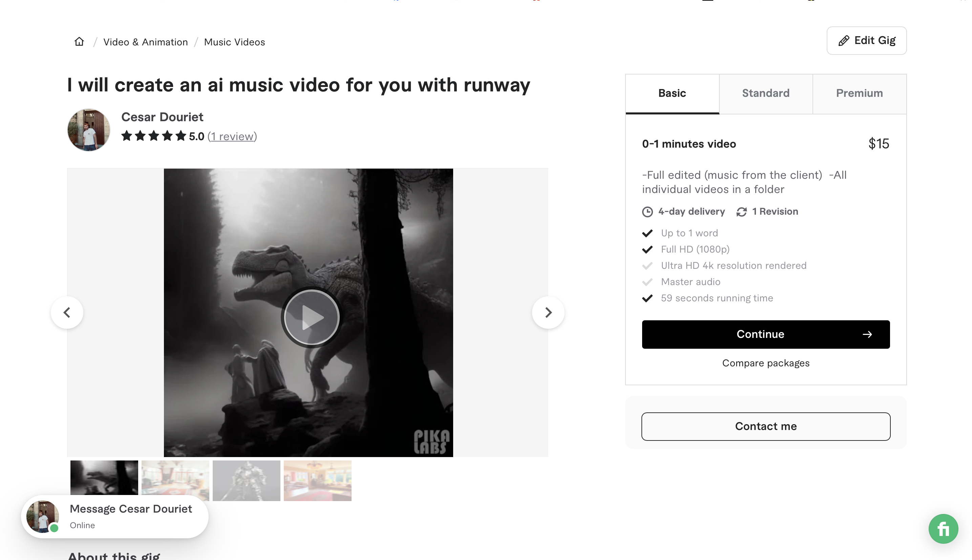Viewport: 972px width, 560px height.
Task: Go to the previous gallery slide
Action: point(67,312)
